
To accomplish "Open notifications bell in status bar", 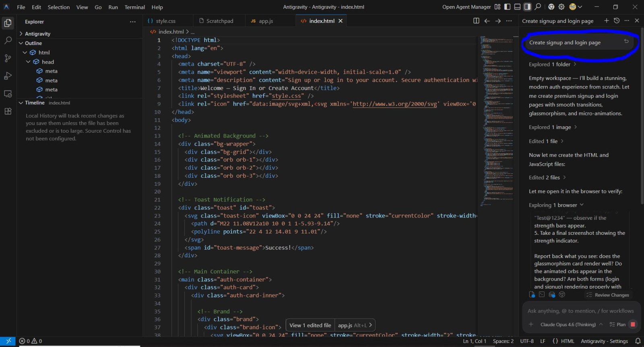I will pos(638,341).
